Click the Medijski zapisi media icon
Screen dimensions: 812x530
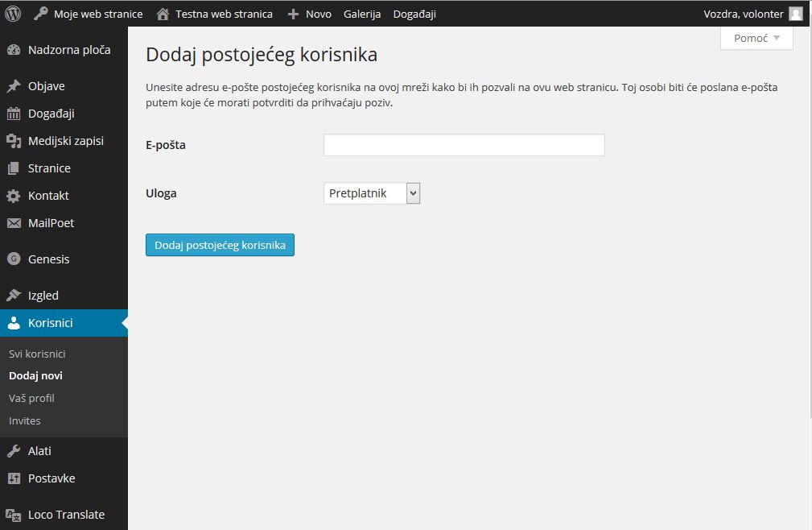coord(14,141)
